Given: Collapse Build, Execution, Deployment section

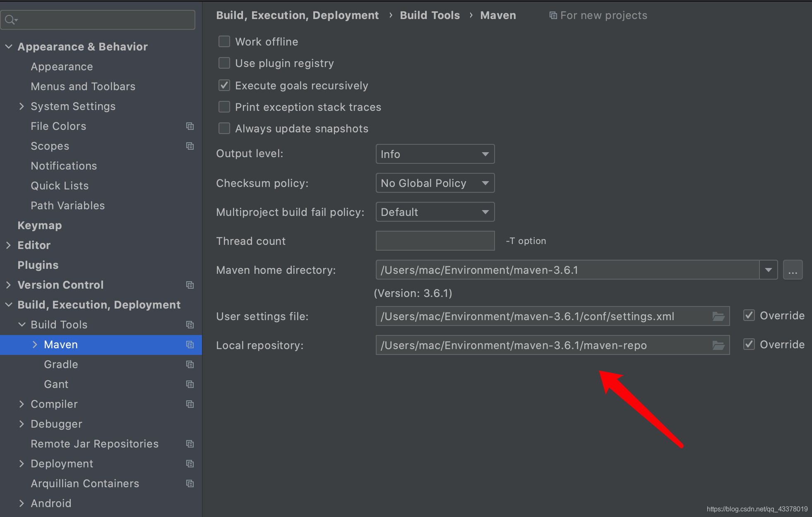Looking at the screenshot, I should click(9, 305).
